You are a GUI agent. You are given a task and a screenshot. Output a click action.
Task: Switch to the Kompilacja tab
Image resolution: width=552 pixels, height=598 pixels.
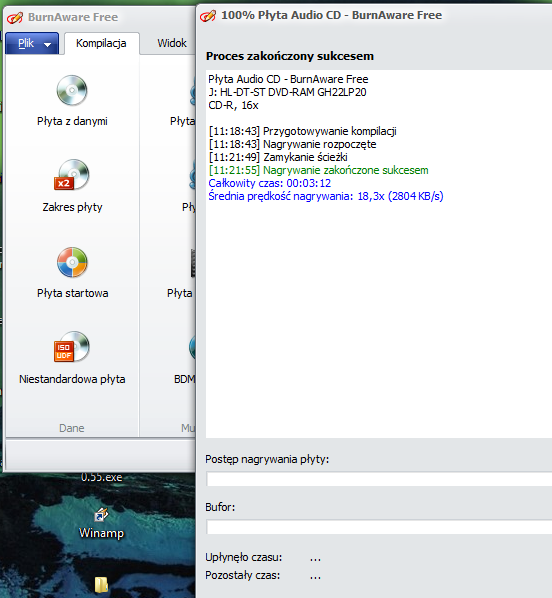(x=101, y=43)
